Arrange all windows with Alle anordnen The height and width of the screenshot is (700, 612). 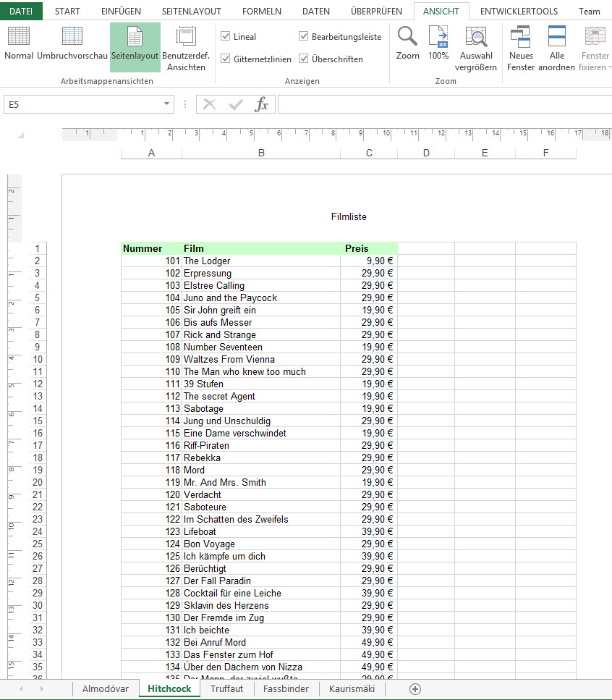pyautogui.click(x=556, y=48)
